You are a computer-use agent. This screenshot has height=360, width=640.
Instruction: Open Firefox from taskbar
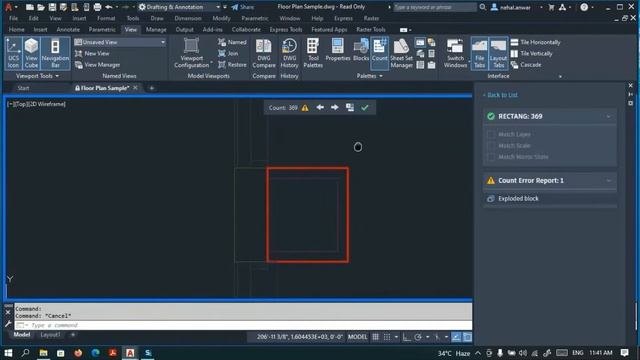tap(78, 353)
